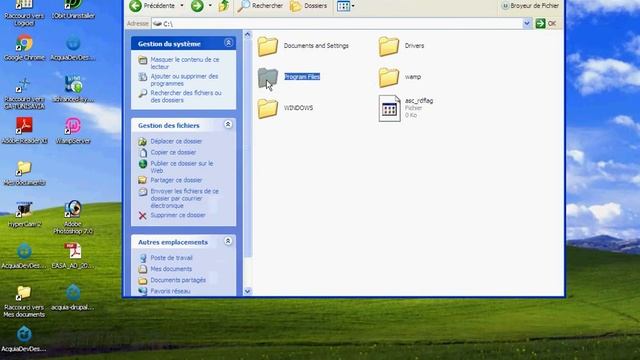
Task: Click Déplacer ce dossier link
Action: (176, 141)
